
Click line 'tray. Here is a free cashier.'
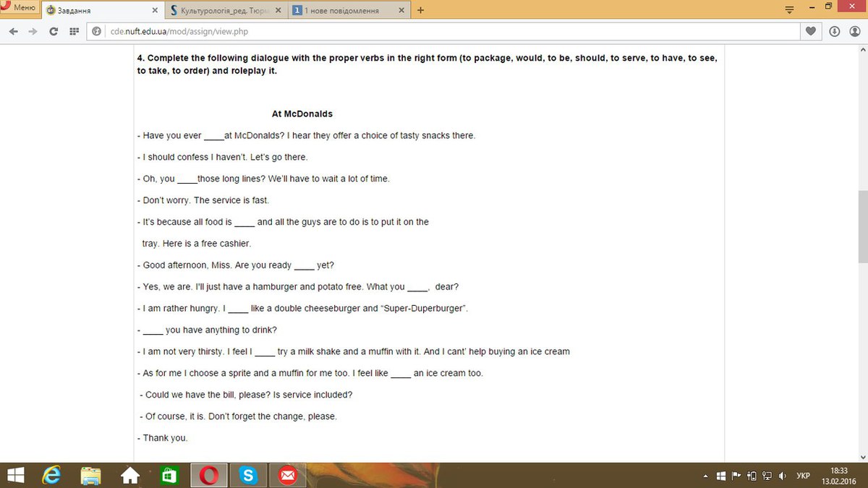tap(197, 244)
